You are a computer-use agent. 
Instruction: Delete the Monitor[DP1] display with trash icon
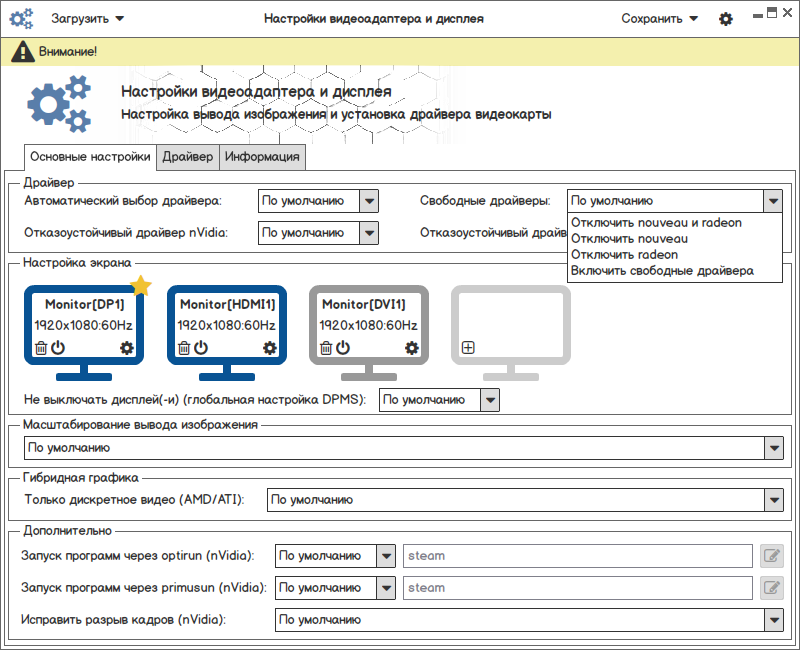click(40, 348)
